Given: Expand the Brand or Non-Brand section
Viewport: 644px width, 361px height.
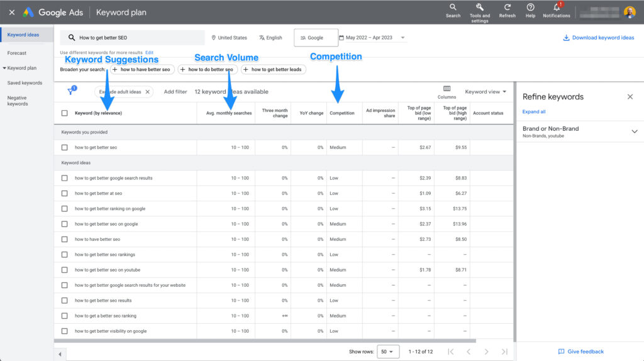Looking at the screenshot, I should point(634,131).
